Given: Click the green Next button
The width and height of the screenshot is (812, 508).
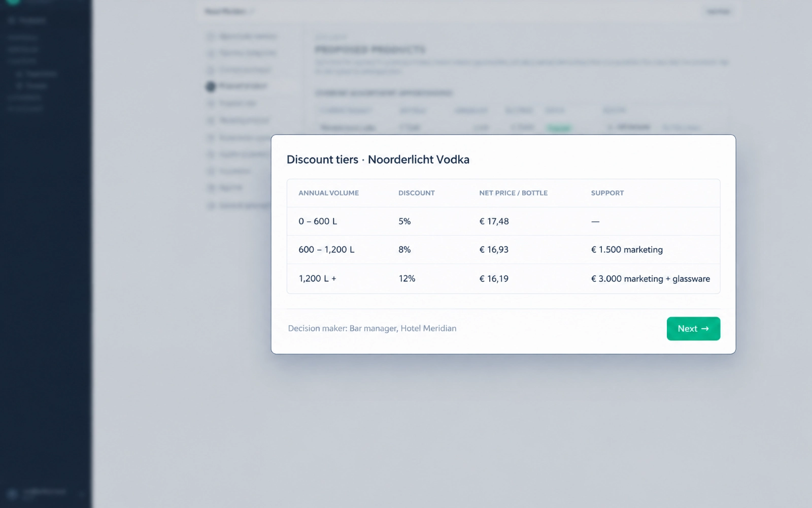Looking at the screenshot, I should point(693,329).
